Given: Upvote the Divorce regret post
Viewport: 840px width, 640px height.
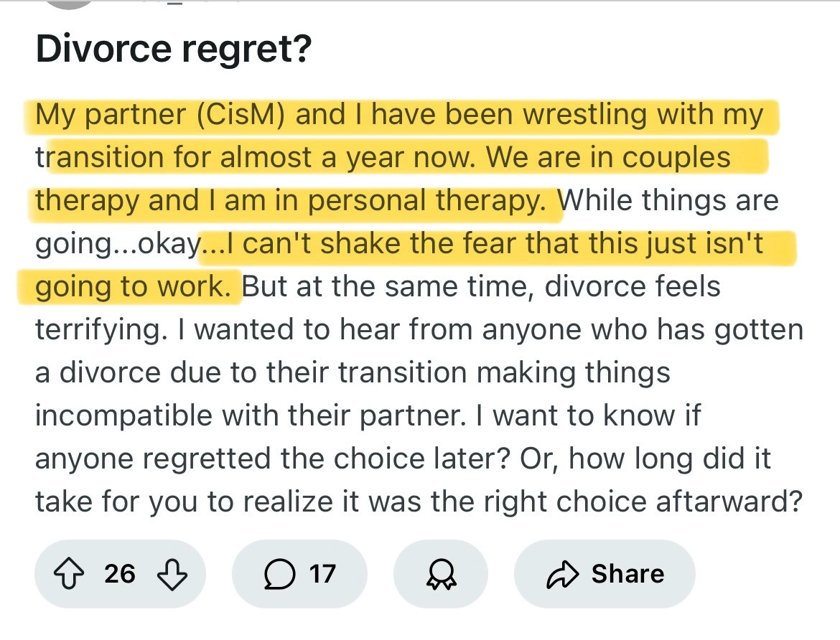Looking at the screenshot, I should point(69,573).
